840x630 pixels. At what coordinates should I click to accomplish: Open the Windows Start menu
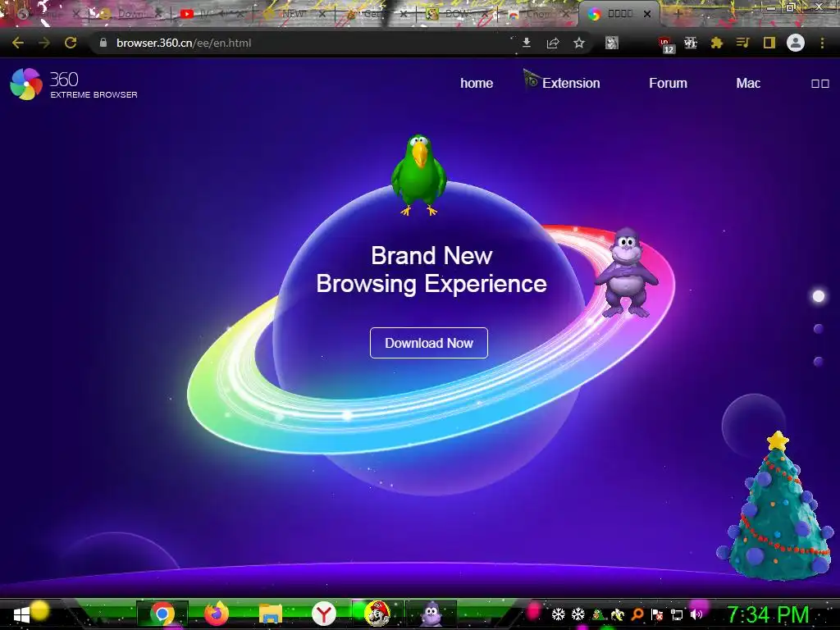pyautogui.click(x=21, y=614)
